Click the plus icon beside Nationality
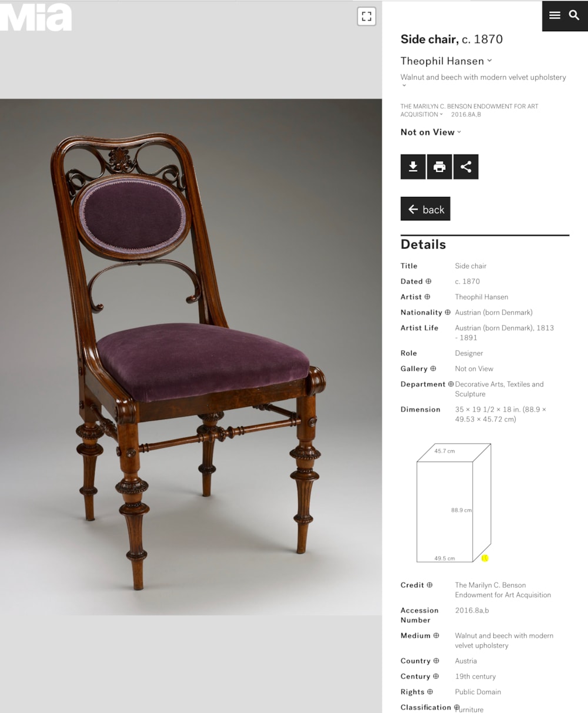This screenshot has width=588, height=713. (447, 313)
